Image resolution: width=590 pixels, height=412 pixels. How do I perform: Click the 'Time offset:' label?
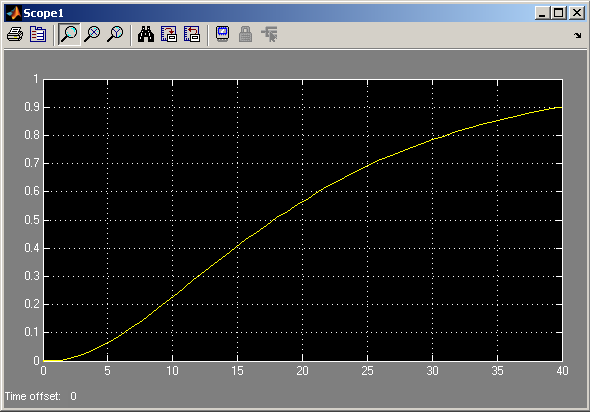(33, 396)
